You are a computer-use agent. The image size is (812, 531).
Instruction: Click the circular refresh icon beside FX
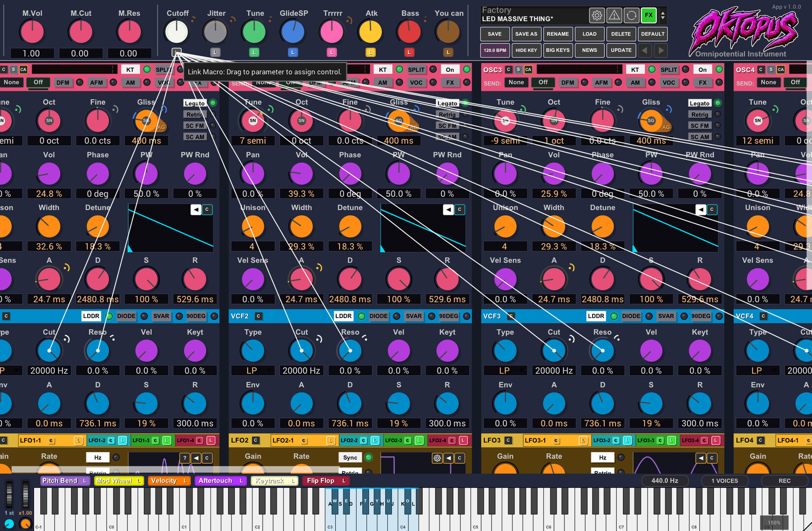[x=631, y=16]
